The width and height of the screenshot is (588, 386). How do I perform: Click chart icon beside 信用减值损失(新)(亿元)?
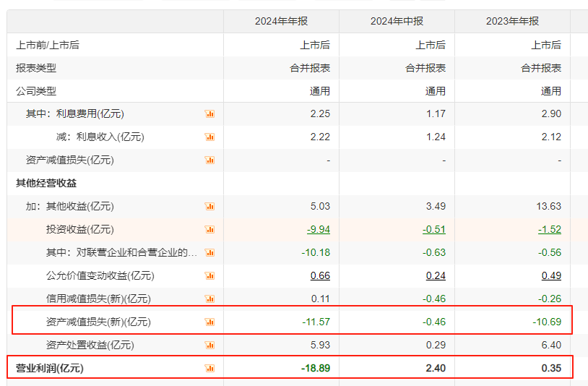[x=210, y=299]
